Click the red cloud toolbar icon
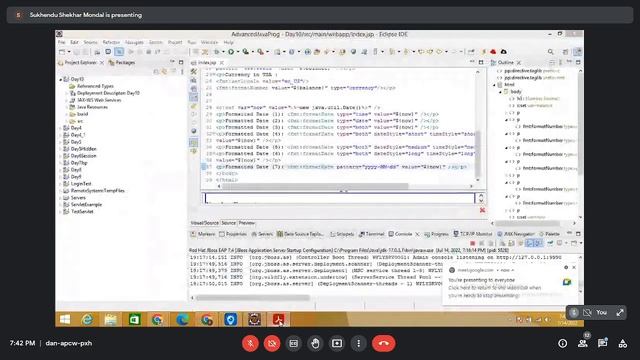640x360 pixels. (x=493, y=52)
